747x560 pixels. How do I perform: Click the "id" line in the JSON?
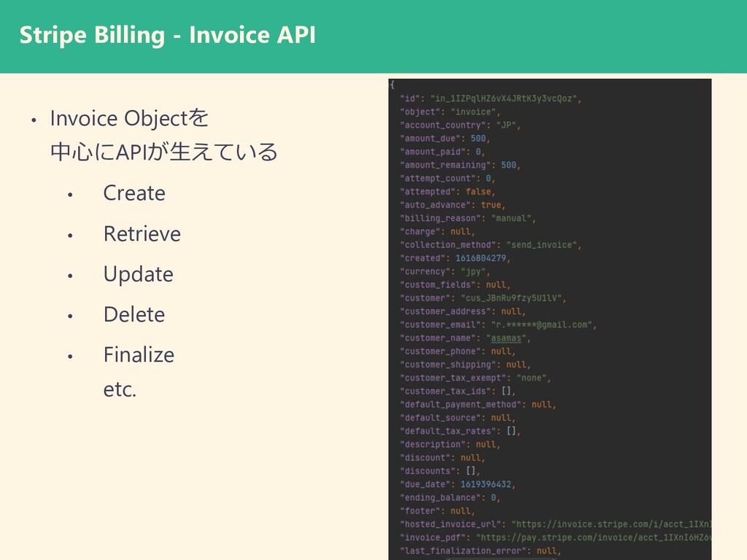(x=491, y=98)
